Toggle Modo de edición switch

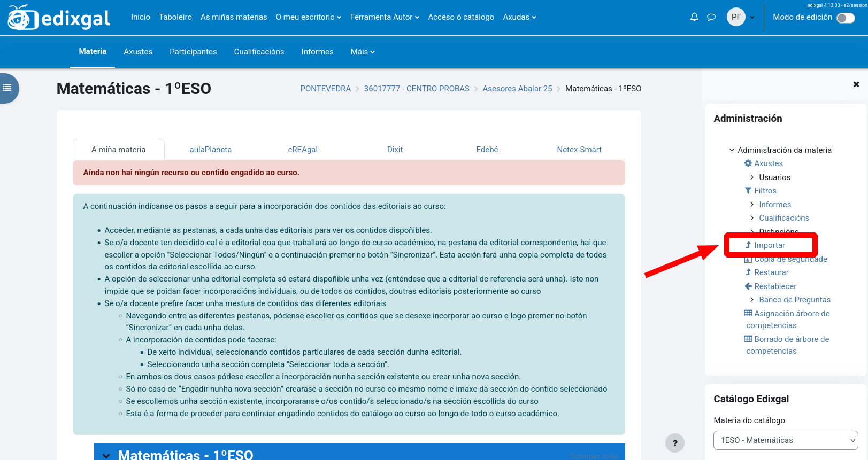pyautogui.click(x=846, y=18)
